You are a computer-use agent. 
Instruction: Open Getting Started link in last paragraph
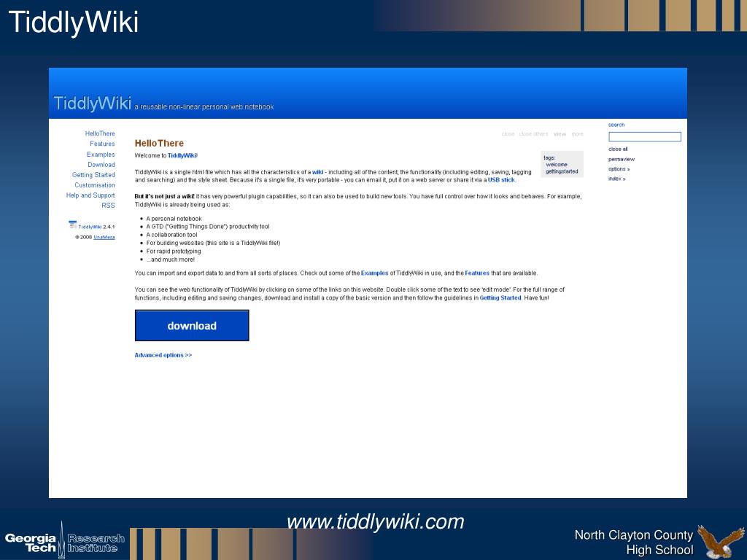pos(500,298)
